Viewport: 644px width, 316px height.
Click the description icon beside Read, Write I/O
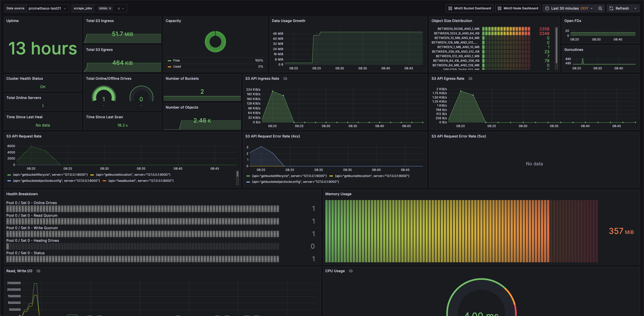coord(38,271)
